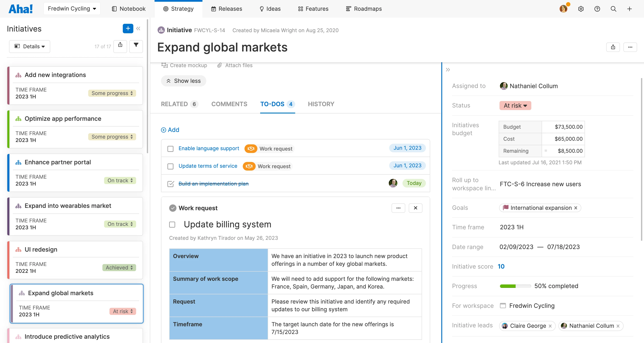
Task: Expand the At risk status dropdown
Action: (x=515, y=105)
